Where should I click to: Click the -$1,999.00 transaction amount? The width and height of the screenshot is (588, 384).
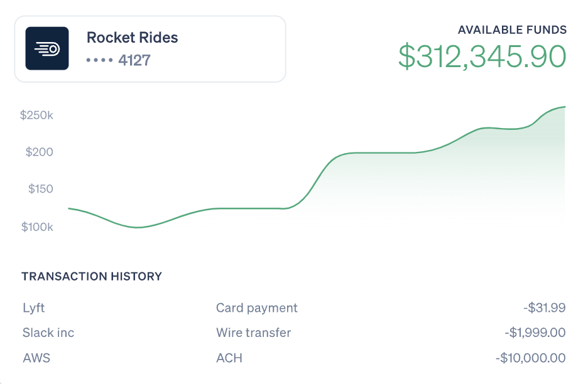point(535,333)
